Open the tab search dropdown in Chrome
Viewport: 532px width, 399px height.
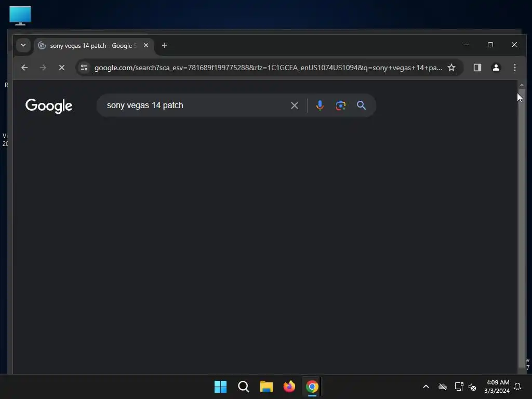click(23, 45)
